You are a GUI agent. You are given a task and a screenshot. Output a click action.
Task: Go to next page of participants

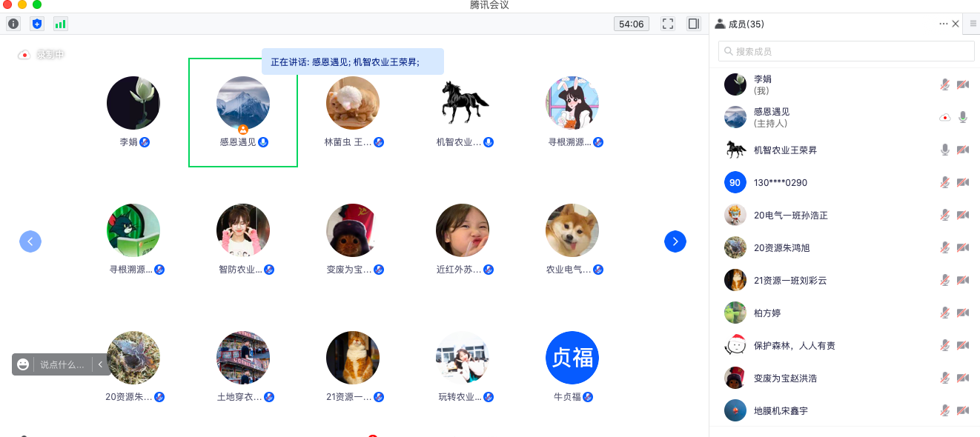point(675,241)
